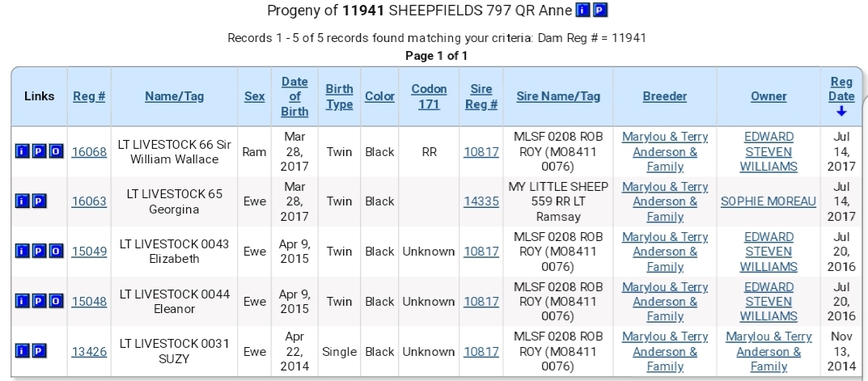Open the pedigree 'P' icon for SUZY row
This screenshot has width=868, height=381.
[40, 351]
